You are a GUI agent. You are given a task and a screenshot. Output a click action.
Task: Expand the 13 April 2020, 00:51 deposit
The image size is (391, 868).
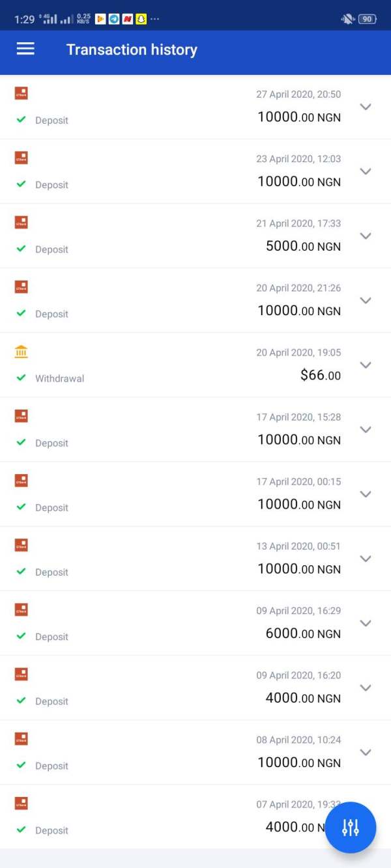coord(366,559)
